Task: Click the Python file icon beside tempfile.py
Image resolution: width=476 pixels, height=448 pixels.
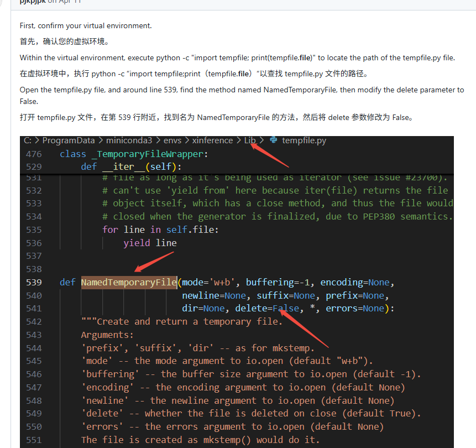Action: pos(274,140)
